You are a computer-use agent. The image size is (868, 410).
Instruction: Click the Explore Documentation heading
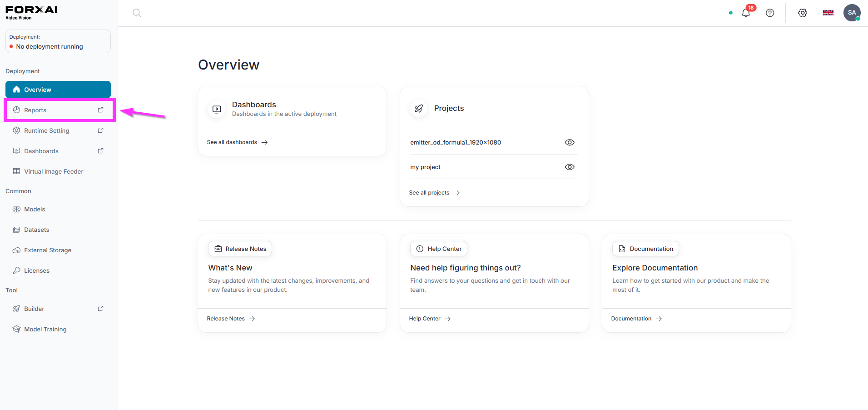[655, 268]
